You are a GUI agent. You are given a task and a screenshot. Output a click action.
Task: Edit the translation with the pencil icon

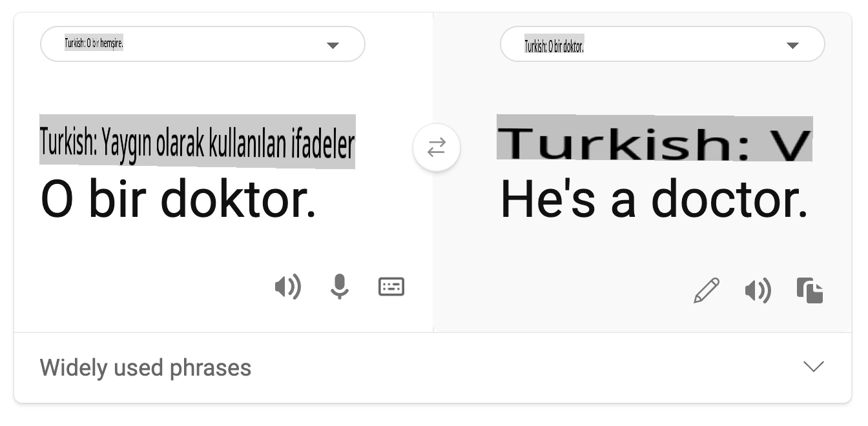coord(707,290)
